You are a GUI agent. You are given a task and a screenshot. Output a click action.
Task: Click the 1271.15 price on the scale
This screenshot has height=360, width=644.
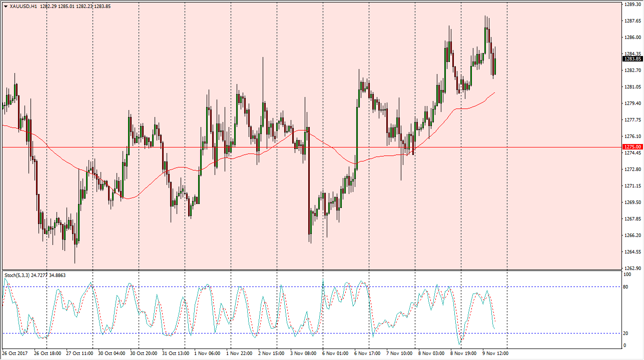[632, 186]
